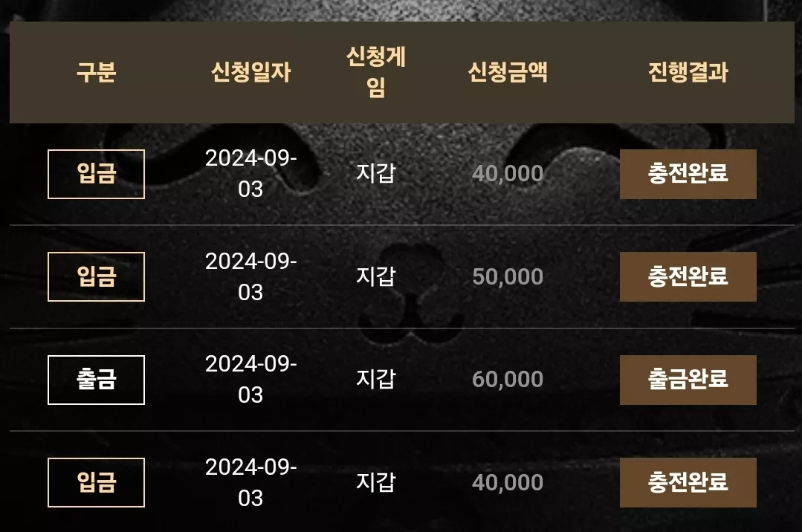
Task: Click 입금 button in the last row
Action: pyautogui.click(x=96, y=482)
